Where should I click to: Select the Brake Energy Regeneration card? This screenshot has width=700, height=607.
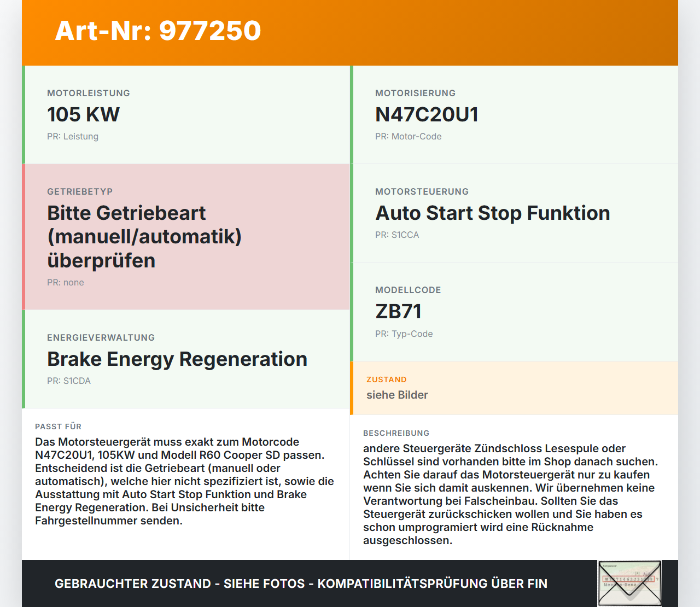tap(186, 359)
